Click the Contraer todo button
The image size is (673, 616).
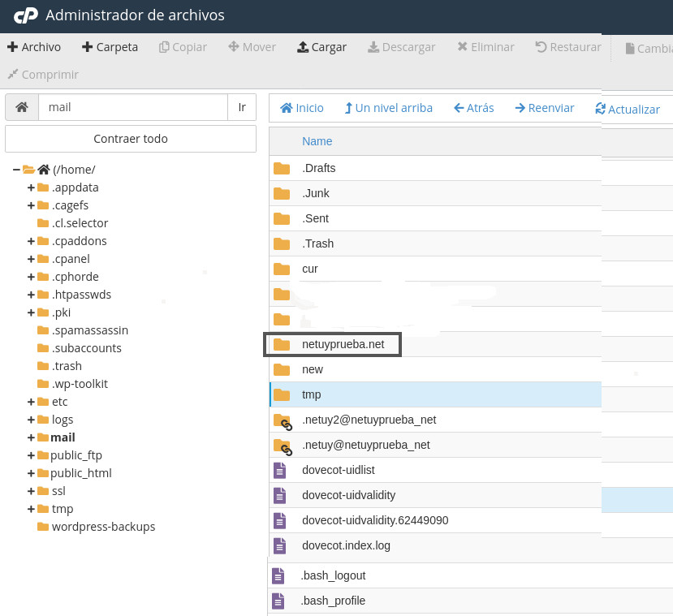pyautogui.click(x=131, y=139)
